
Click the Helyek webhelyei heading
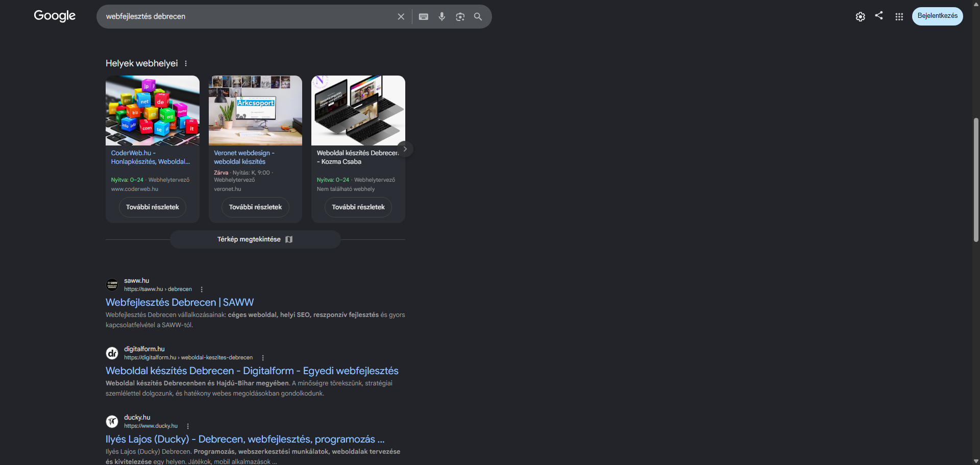(142, 63)
